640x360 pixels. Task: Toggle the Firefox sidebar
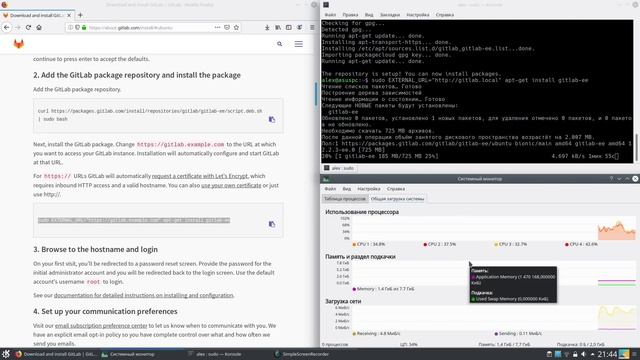[x=289, y=27]
